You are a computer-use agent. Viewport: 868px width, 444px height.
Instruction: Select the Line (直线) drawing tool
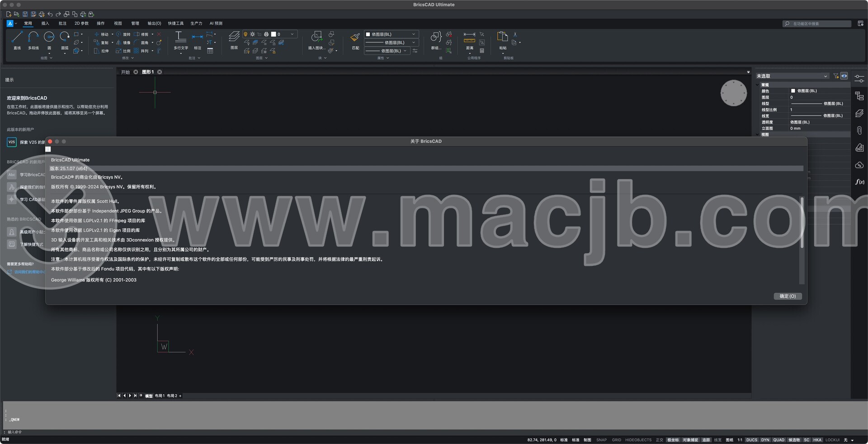pyautogui.click(x=17, y=40)
